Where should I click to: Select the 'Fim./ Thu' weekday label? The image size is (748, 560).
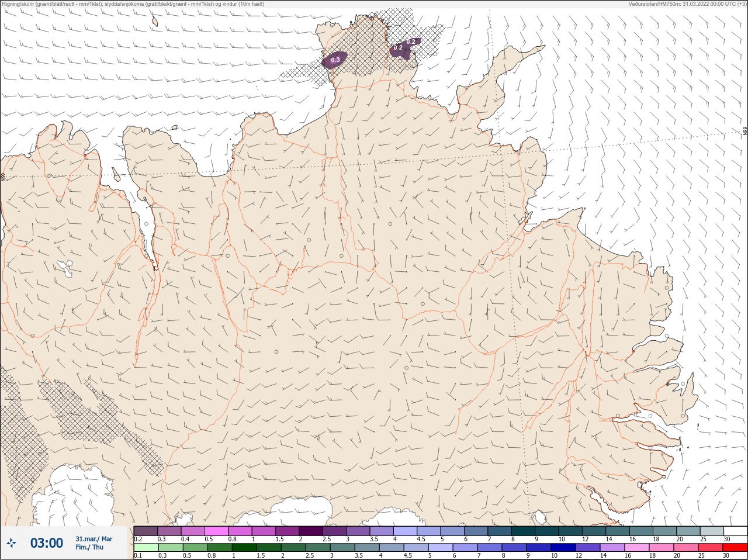(89, 547)
